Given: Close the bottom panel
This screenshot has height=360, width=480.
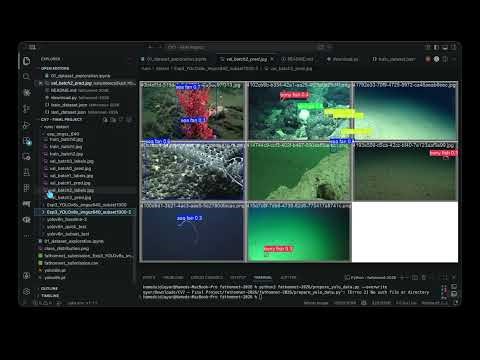Looking at the screenshot, I should (x=454, y=277).
